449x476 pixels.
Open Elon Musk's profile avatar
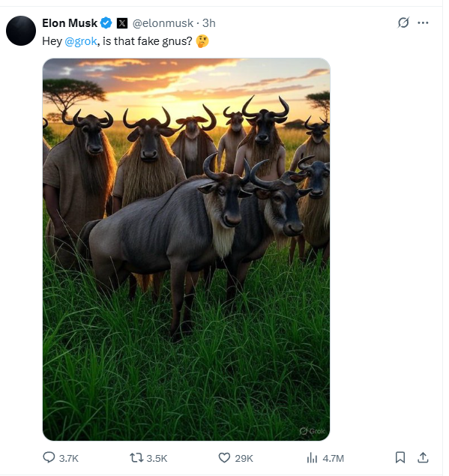[21, 31]
